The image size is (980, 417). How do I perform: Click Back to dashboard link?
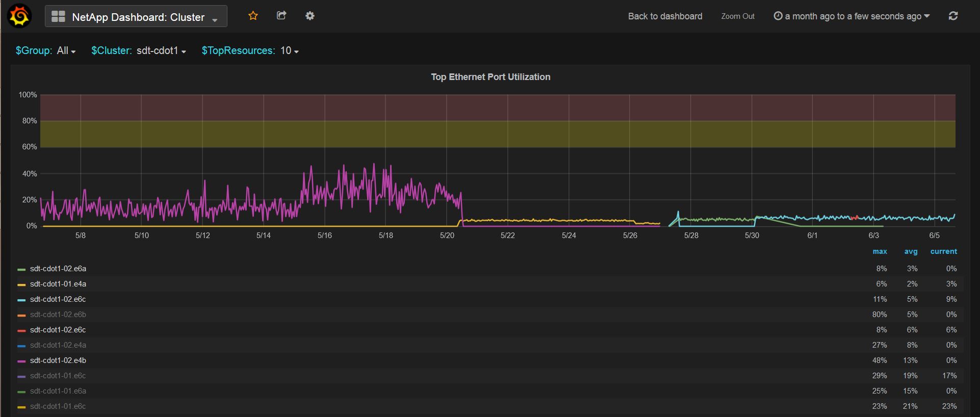coord(665,16)
